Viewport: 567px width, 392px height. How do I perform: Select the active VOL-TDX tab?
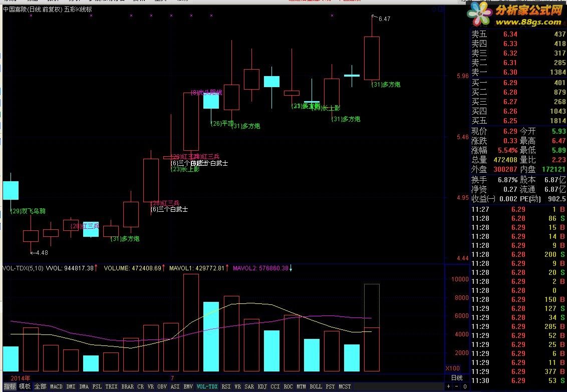coord(207,386)
